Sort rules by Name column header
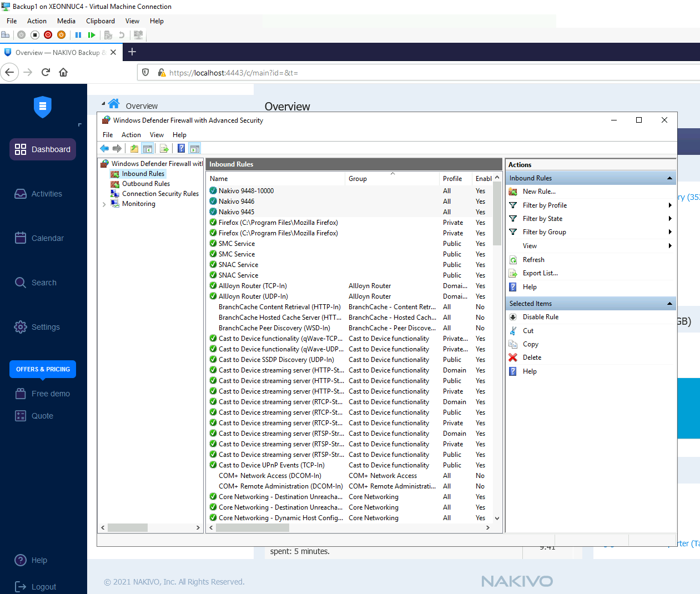Viewport: 700px width, 594px height. click(276, 179)
